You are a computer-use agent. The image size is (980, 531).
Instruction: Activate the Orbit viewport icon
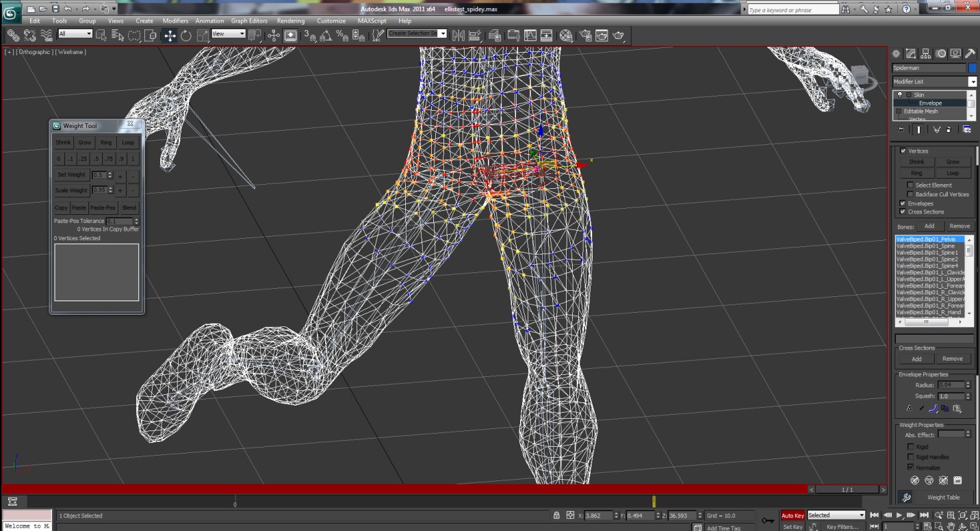(x=962, y=526)
